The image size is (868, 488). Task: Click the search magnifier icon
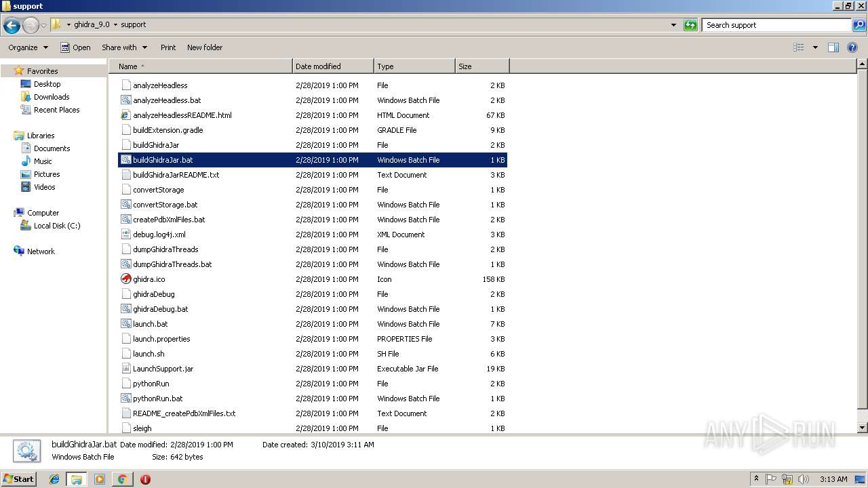tap(859, 25)
